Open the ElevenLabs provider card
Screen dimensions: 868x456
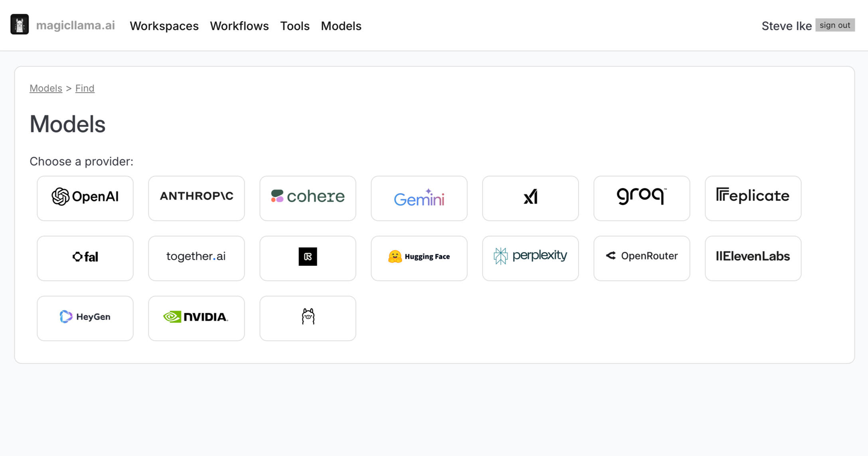tap(753, 258)
